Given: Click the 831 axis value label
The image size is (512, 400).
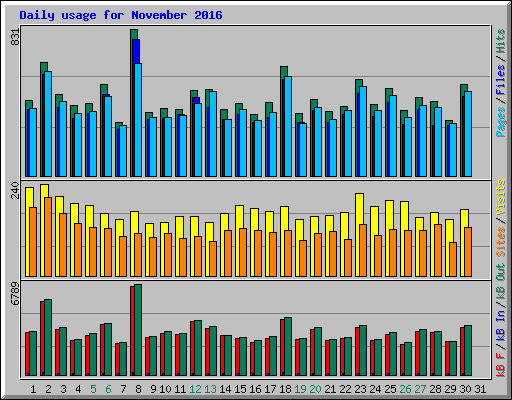Looking at the screenshot, I should 15,37.
